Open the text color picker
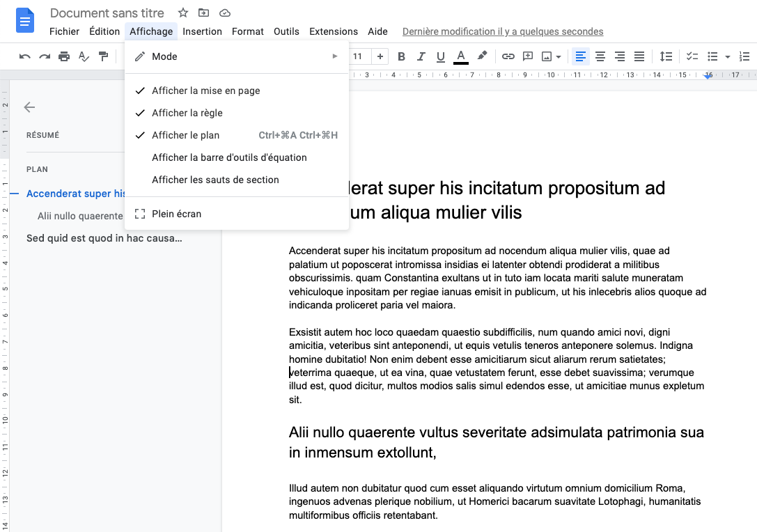The width and height of the screenshot is (757, 532). [460, 56]
